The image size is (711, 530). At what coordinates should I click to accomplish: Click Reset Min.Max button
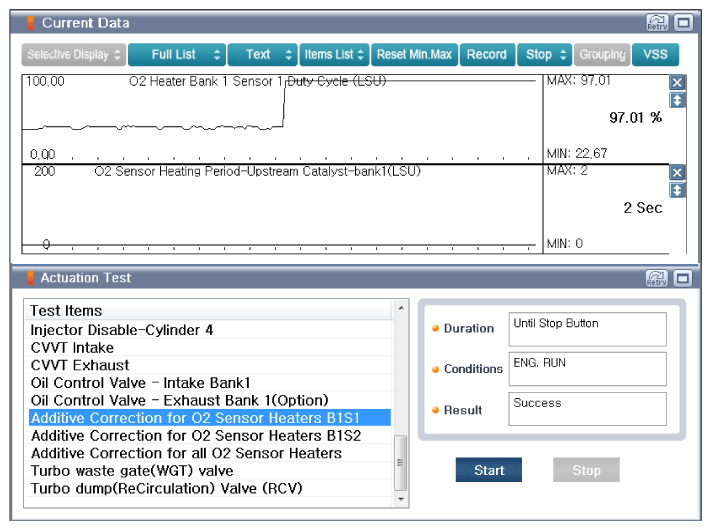[415, 55]
